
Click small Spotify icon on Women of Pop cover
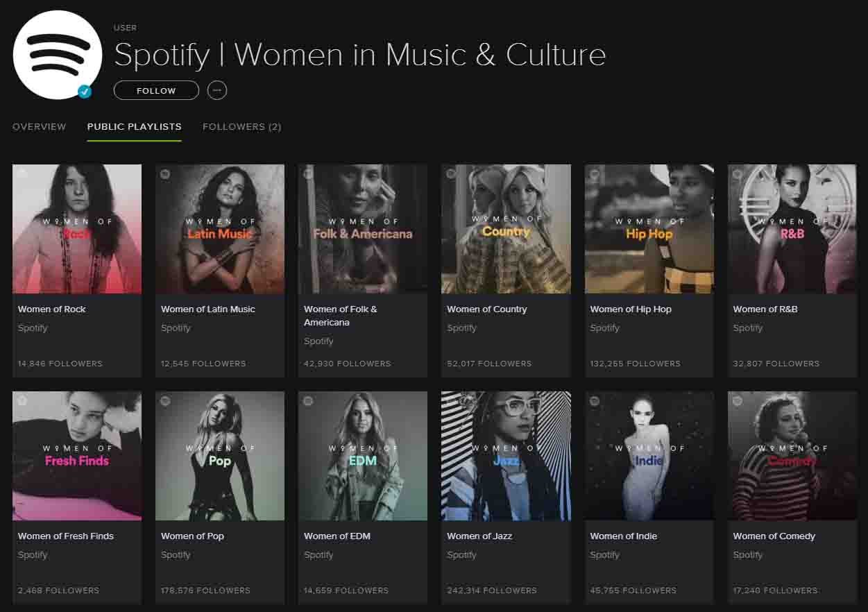click(165, 400)
